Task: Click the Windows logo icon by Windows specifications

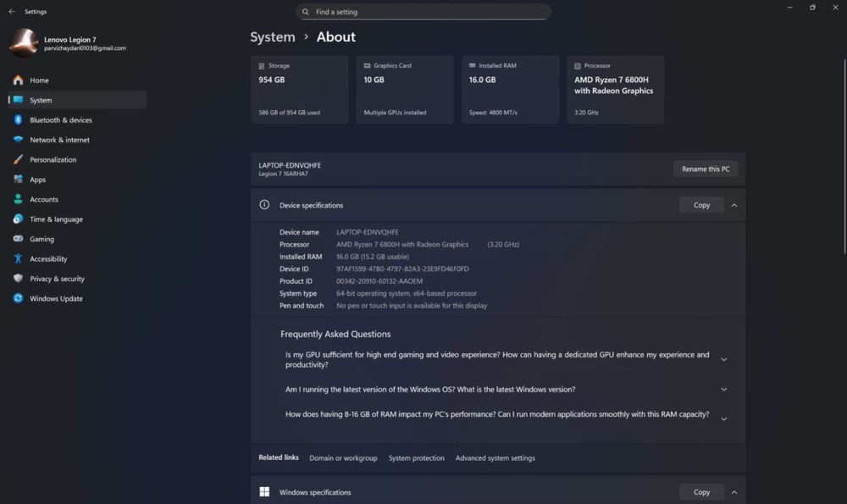Action: pos(264,491)
